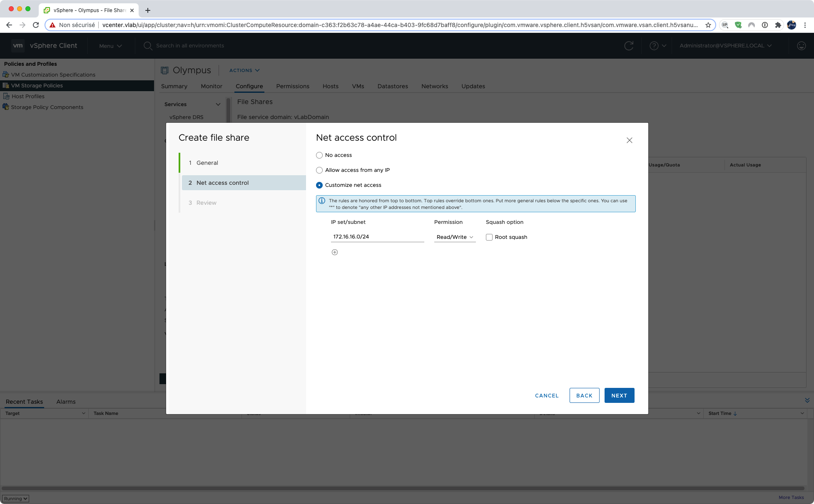Open the Administrator@VSPHERE.LOCAL user menu
This screenshot has width=814, height=504.
725,46
